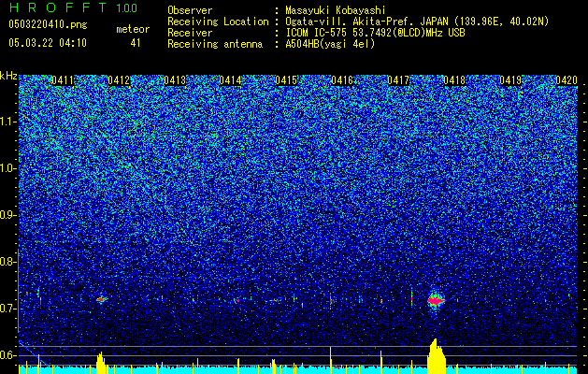Select the file name 0503220410.png
This screenshot has height=374, width=588.
pyautogui.click(x=48, y=24)
